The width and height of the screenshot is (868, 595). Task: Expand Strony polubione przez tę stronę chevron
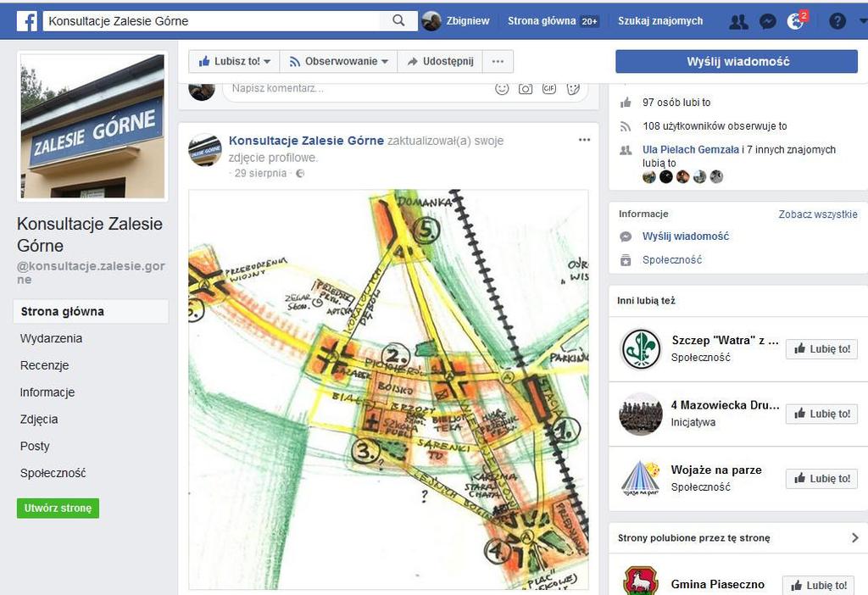[855, 538]
